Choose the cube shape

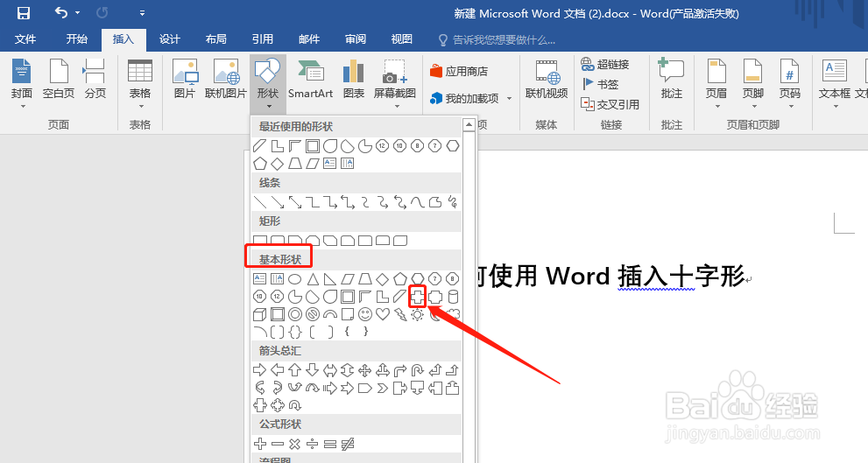pos(259,314)
